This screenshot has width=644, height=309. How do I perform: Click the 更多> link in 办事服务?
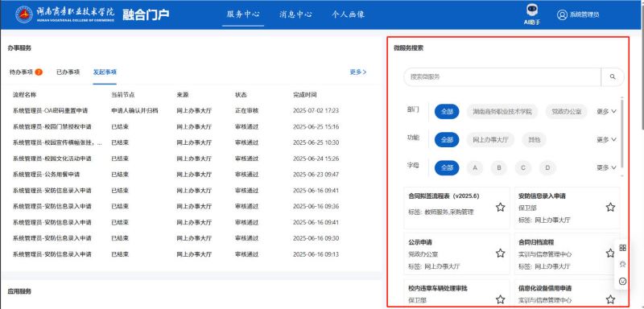pyautogui.click(x=358, y=72)
